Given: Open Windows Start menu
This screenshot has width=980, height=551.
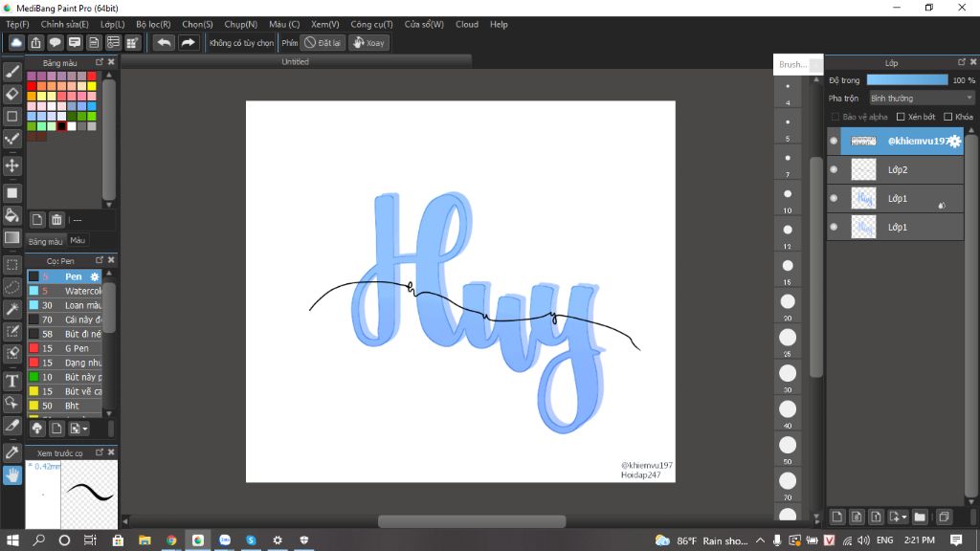Looking at the screenshot, I should point(12,540).
